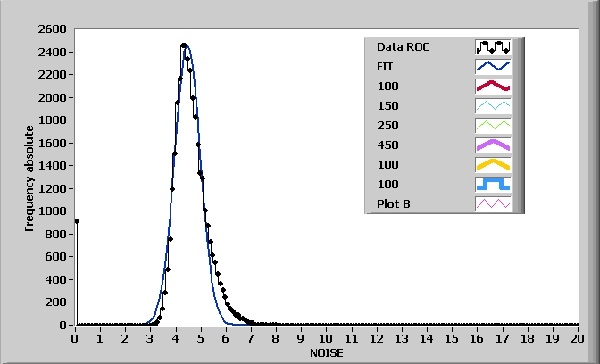Click the green plot icon beside 250
Viewport: 600px width, 364px height.
pos(492,126)
